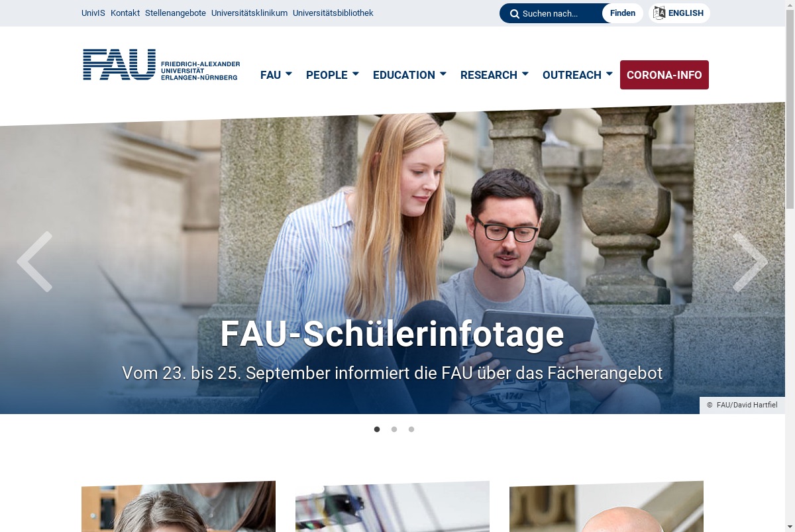The image size is (795, 532).
Task: Go to previous slide with left arrow
Action: coord(34,262)
